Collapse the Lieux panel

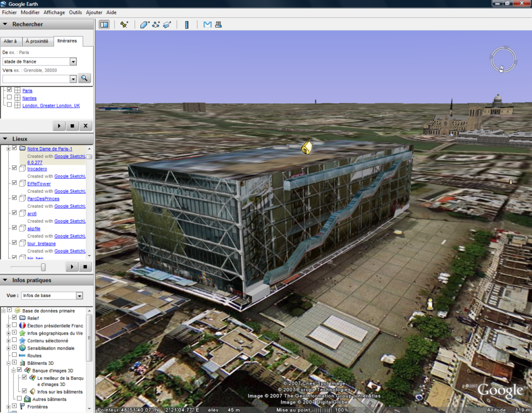[x=5, y=139]
